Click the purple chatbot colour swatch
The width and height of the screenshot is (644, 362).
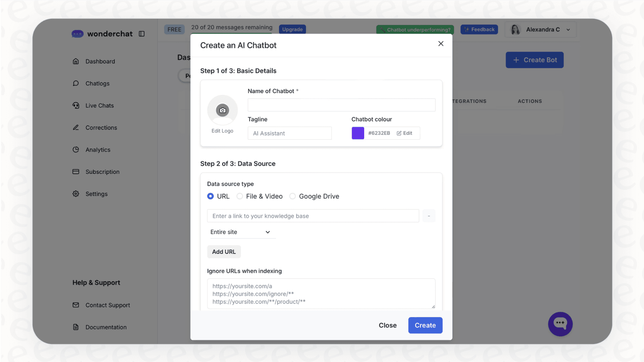(x=357, y=133)
